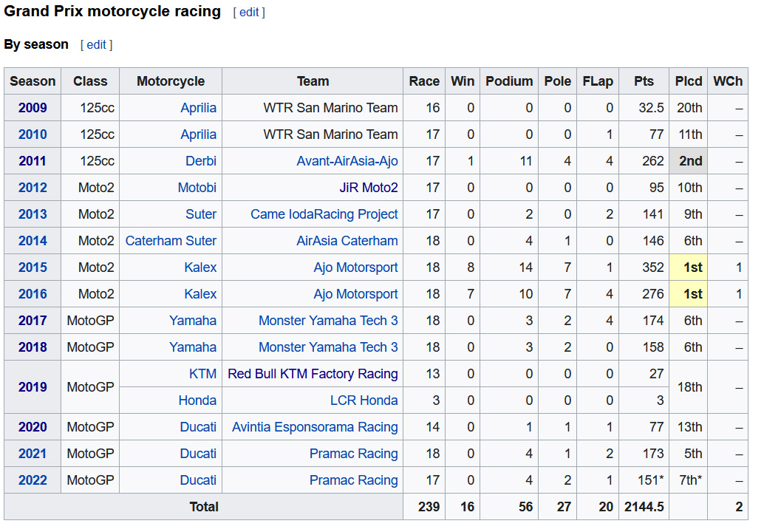Click Monster Yamaha Tech 3 in 2018 row
The height and width of the screenshot is (532, 764).
(328, 347)
